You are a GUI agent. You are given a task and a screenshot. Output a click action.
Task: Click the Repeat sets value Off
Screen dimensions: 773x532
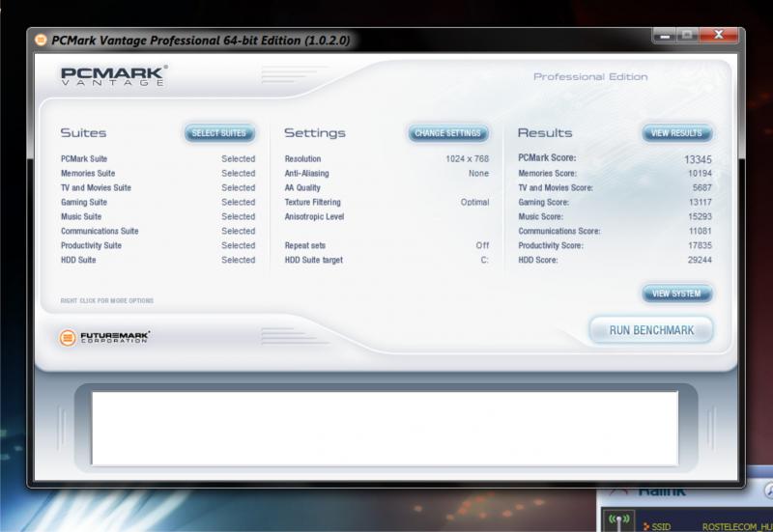pos(482,245)
